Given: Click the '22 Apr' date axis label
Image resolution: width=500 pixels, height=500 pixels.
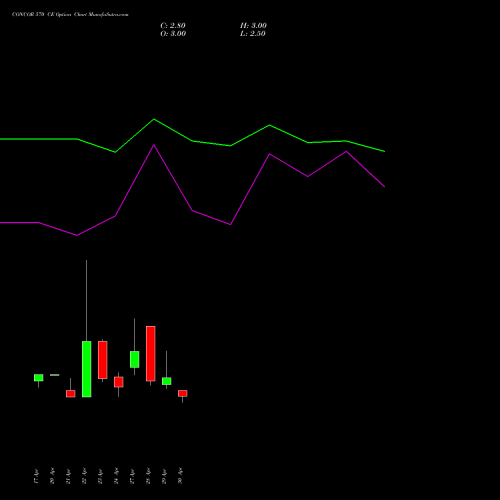Looking at the screenshot, I should [x=84, y=476].
